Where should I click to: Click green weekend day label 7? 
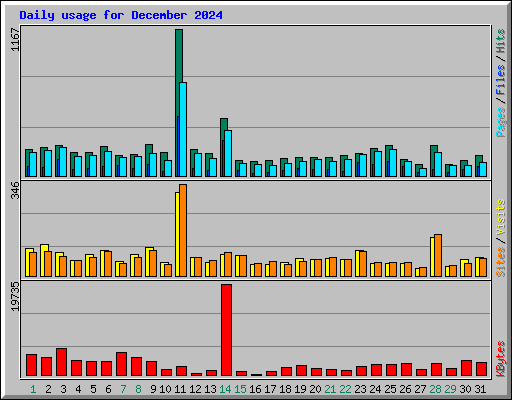(x=123, y=389)
